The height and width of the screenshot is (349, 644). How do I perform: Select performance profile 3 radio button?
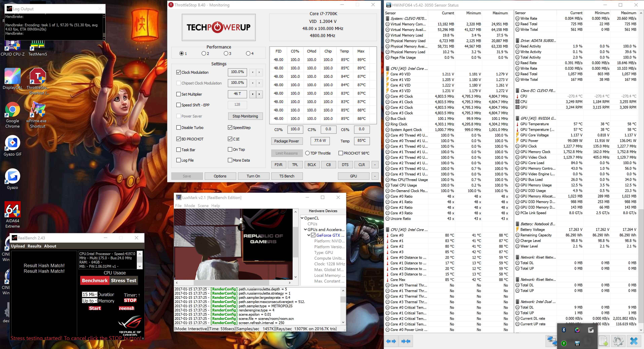(x=226, y=54)
